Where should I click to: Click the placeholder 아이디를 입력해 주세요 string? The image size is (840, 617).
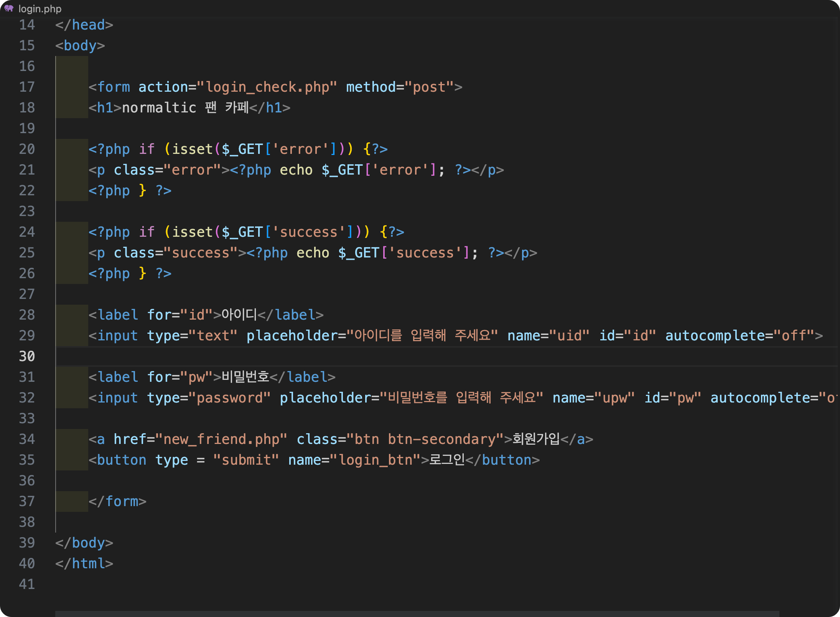tap(422, 335)
